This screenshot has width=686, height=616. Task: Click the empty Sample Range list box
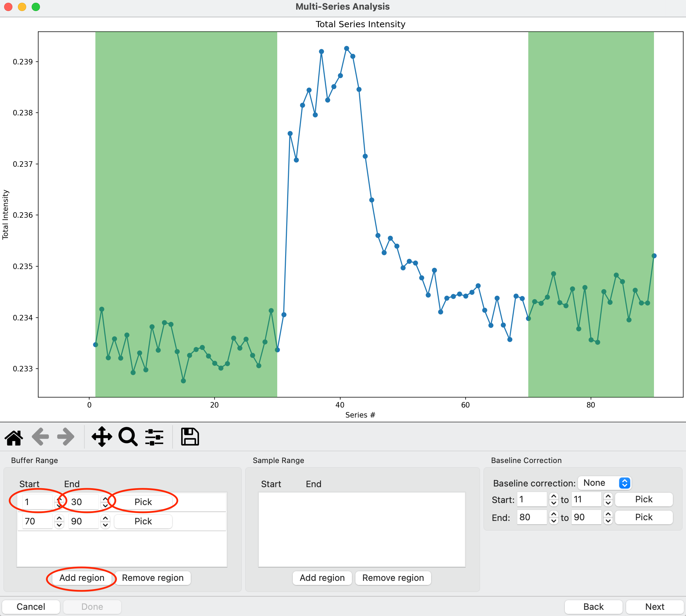click(x=362, y=530)
